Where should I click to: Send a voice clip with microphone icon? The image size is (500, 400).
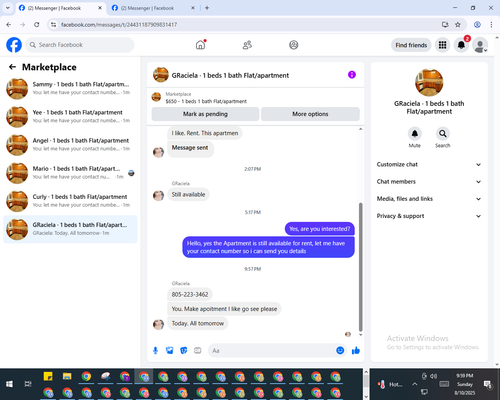click(155, 350)
